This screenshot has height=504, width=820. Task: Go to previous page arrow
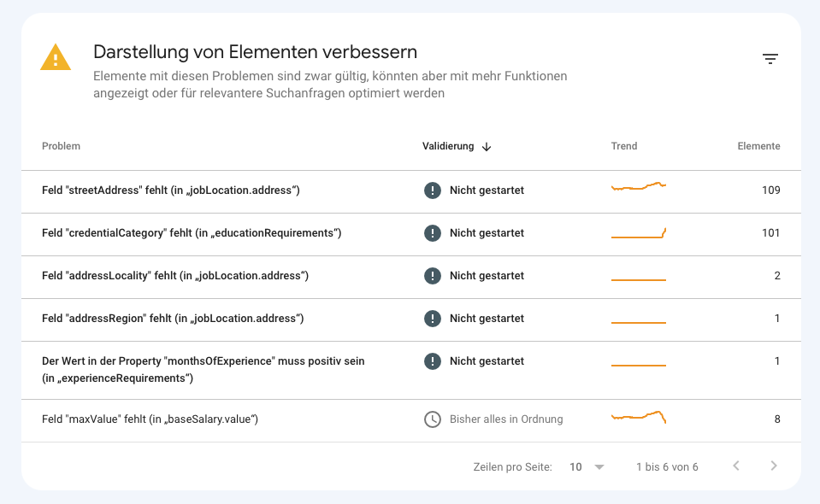point(736,466)
